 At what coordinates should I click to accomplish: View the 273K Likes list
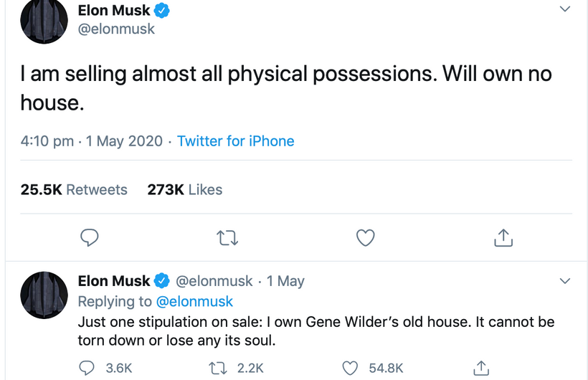[x=184, y=190]
